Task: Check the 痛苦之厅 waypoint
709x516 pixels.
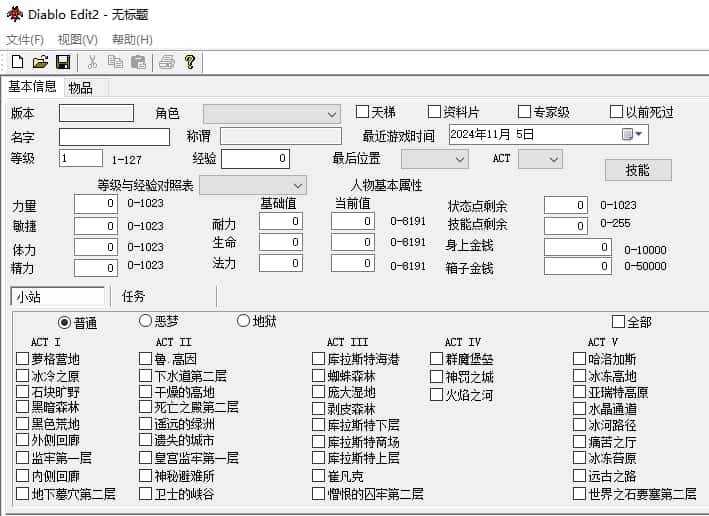Action: tap(605, 441)
